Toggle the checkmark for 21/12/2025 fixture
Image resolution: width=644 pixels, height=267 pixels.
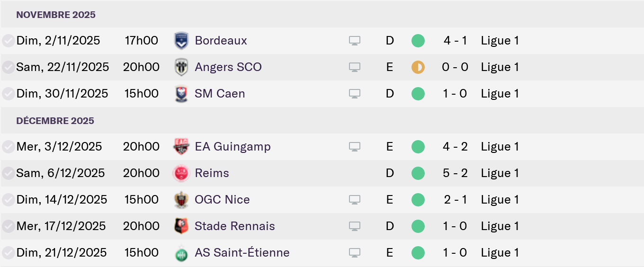(x=8, y=253)
